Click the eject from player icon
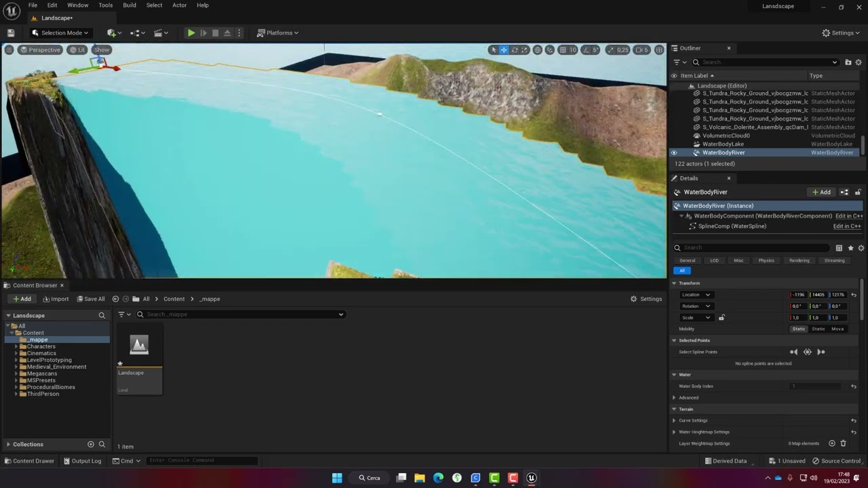 tap(227, 33)
